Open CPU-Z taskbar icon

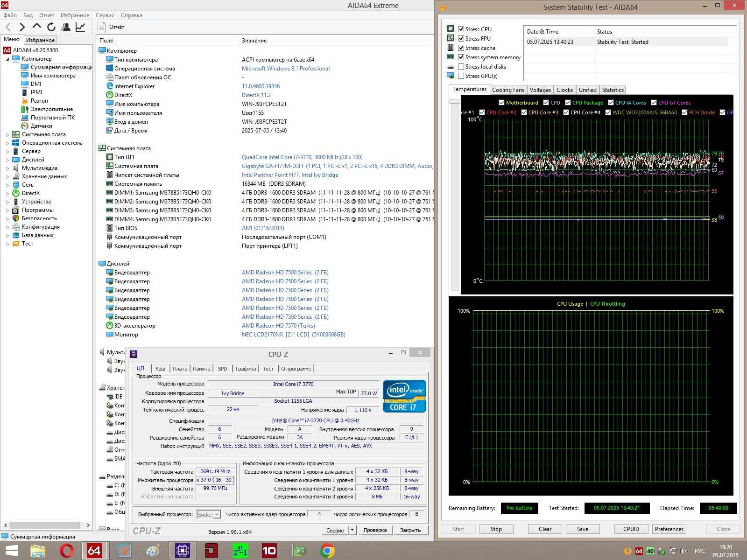tap(183, 551)
